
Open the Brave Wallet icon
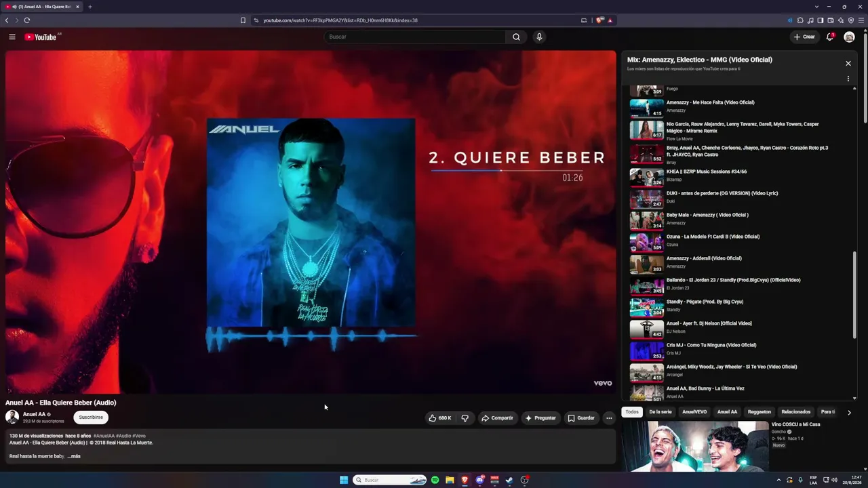[831, 20]
